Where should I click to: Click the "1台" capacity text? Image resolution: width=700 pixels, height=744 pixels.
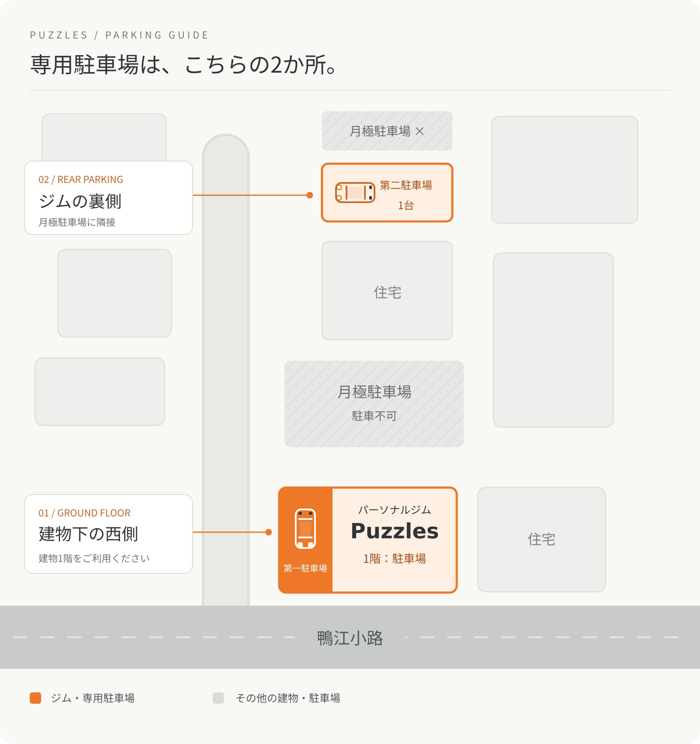406,205
